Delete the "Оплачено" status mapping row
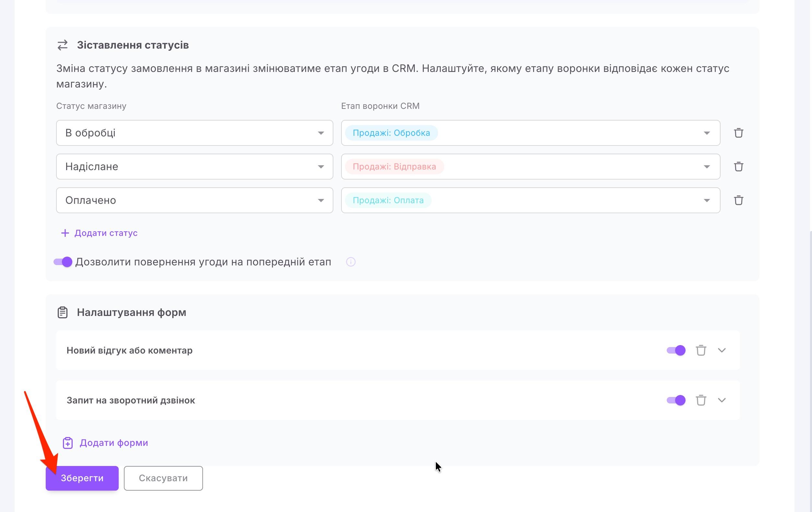 [738, 200]
